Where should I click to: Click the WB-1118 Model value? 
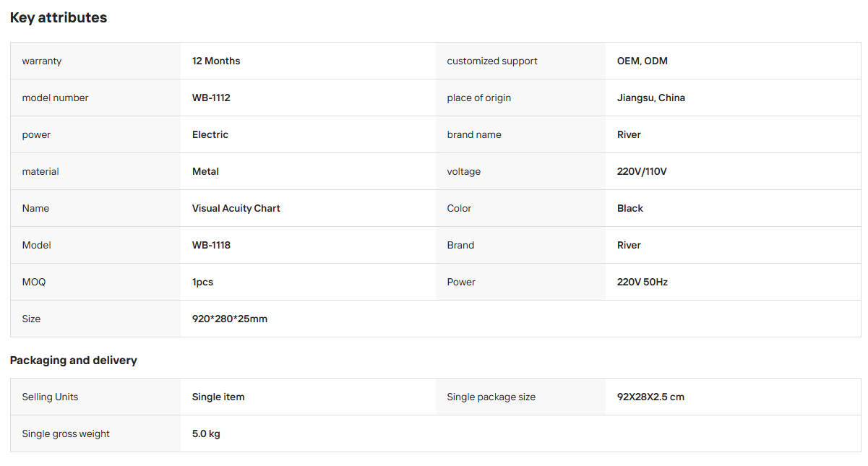click(x=211, y=245)
